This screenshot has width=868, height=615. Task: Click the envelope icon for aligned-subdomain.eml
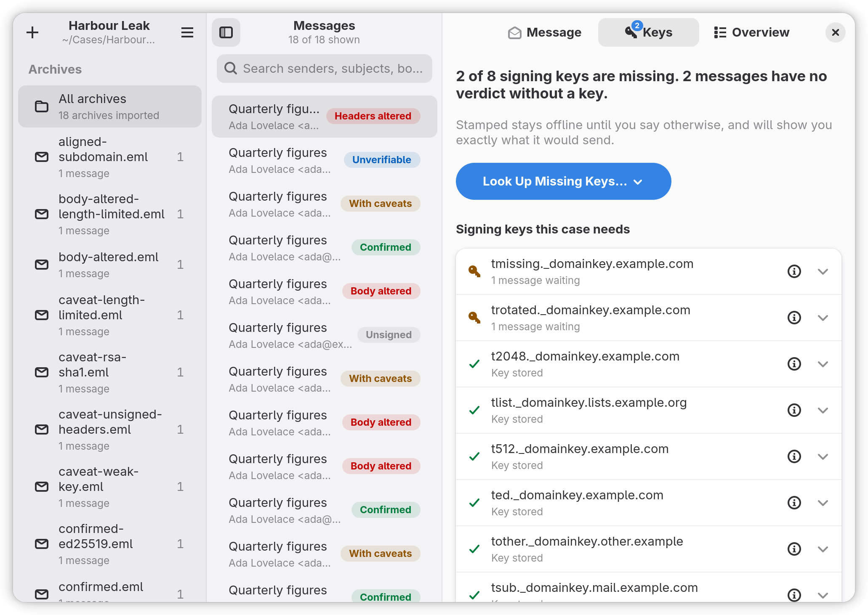[x=41, y=157]
